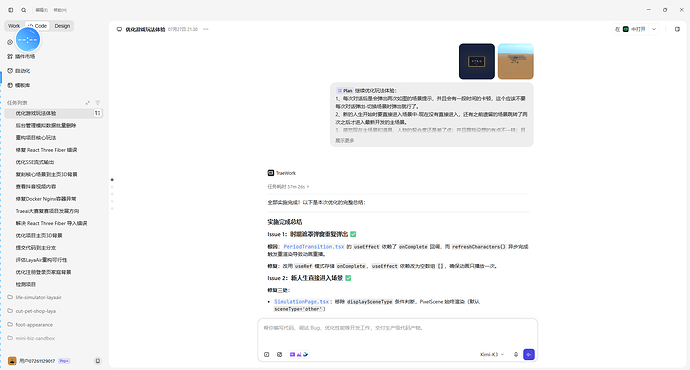Open task 优化项目主页3D背景
The image size is (690, 370).
[x=39, y=235]
